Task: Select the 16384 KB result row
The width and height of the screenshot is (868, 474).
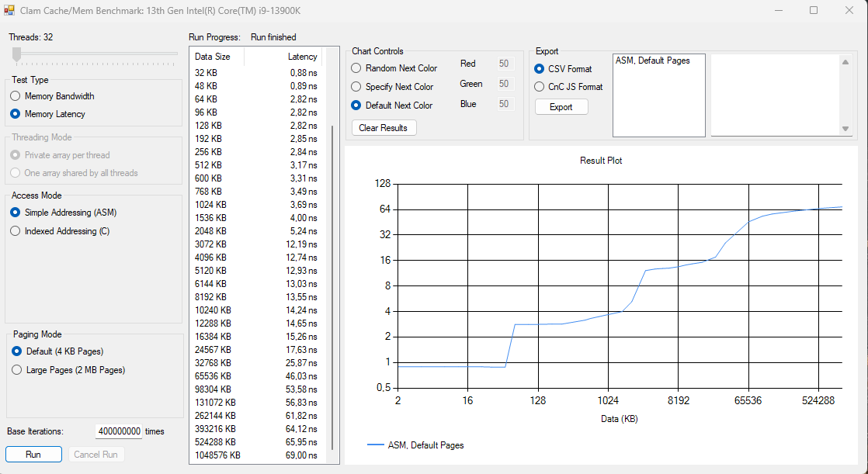Action: tap(256, 336)
